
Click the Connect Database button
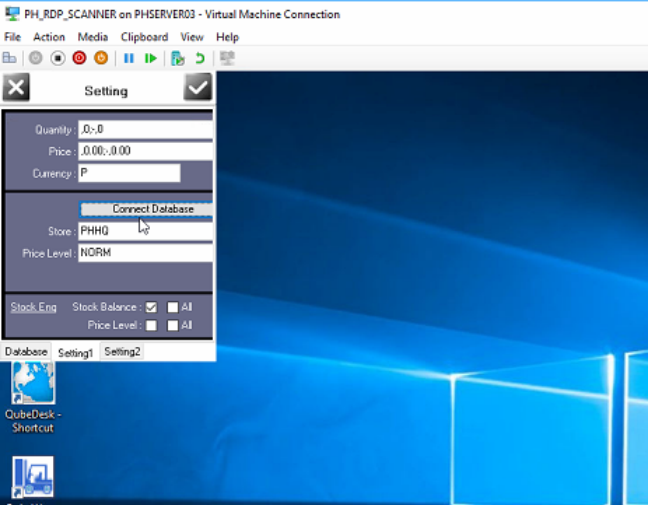147,209
